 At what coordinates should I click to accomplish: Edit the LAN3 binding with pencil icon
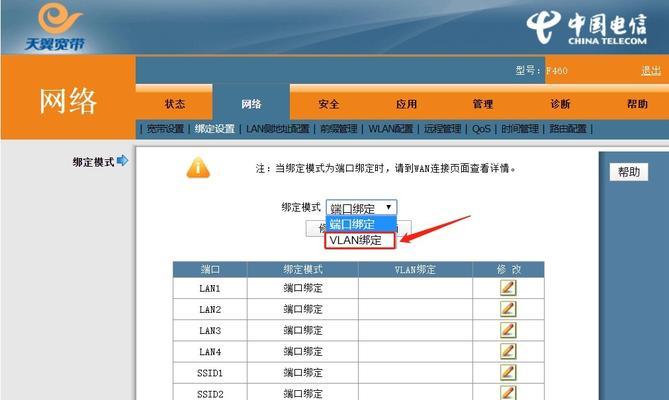[x=508, y=330]
